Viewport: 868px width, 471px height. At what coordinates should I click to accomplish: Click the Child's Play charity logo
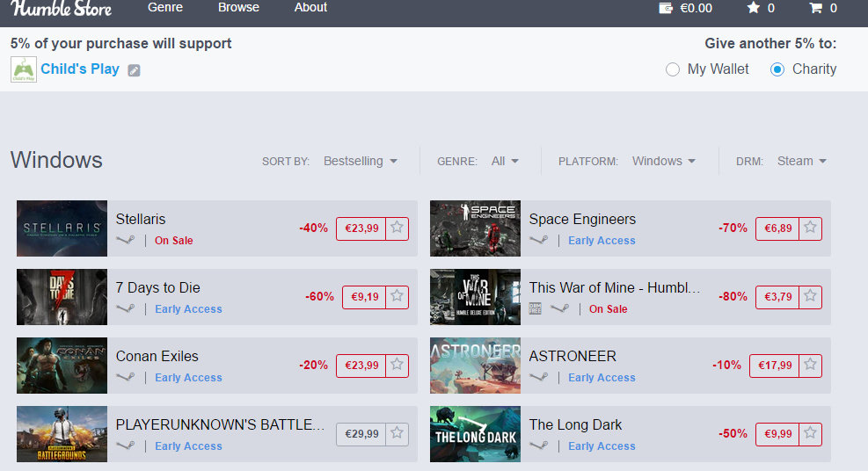click(x=23, y=69)
